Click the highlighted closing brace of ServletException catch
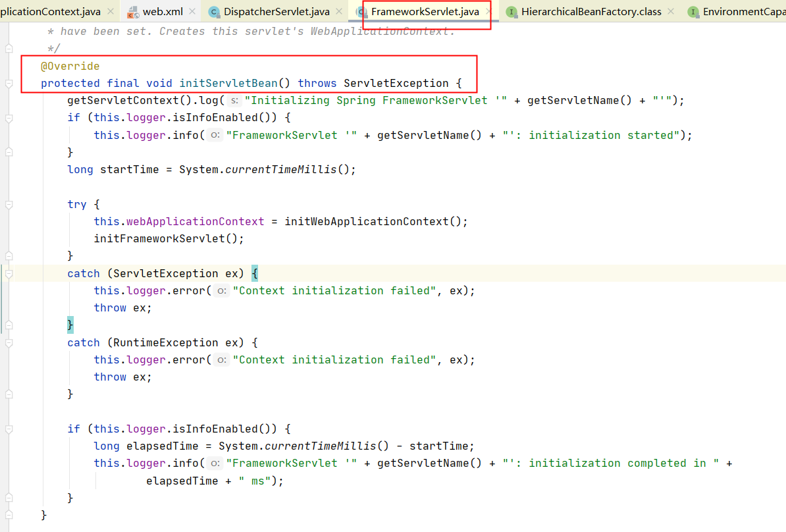The image size is (786, 532). click(70, 325)
